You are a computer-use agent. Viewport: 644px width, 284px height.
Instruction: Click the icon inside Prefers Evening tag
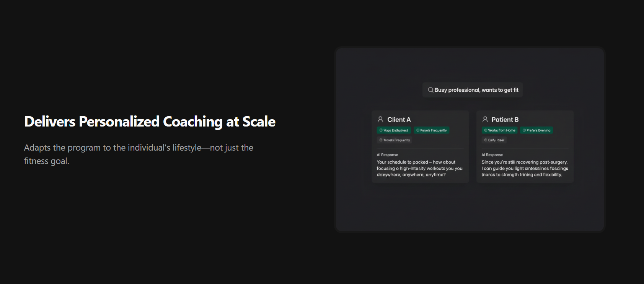(524, 130)
